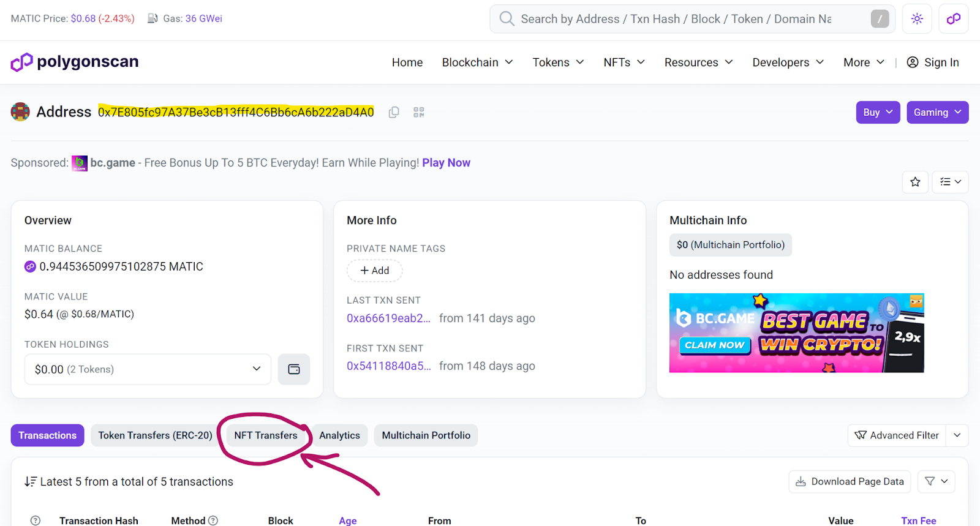Image resolution: width=980 pixels, height=526 pixels.
Task: Switch to Token Transfers (ERC-20) tab
Action: click(155, 435)
